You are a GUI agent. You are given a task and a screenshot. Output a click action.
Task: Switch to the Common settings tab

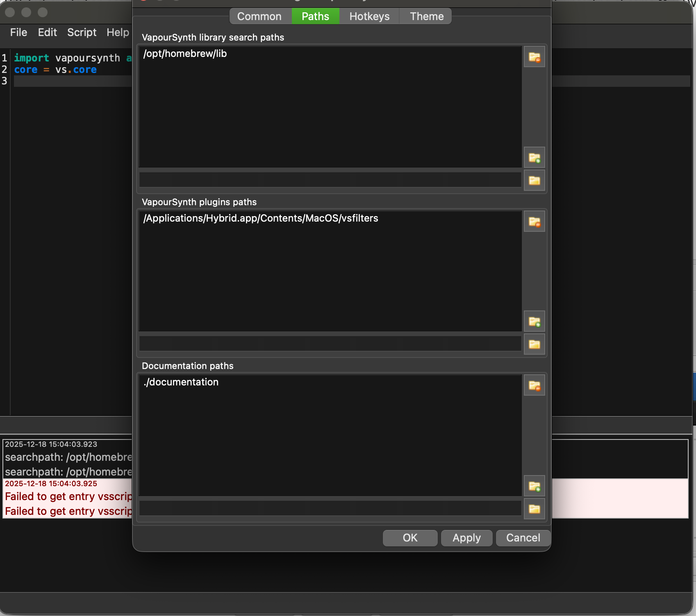pyautogui.click(x=259, y=16)
